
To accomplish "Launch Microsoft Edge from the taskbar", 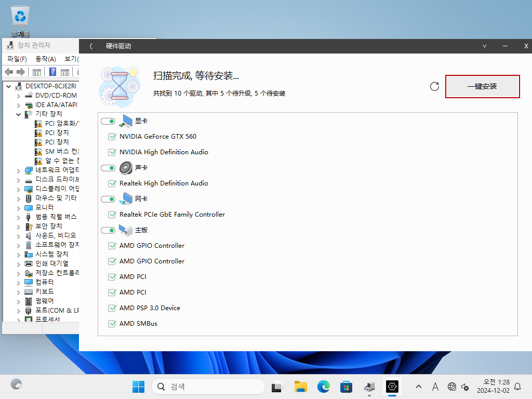I will [x=323, y=387].
